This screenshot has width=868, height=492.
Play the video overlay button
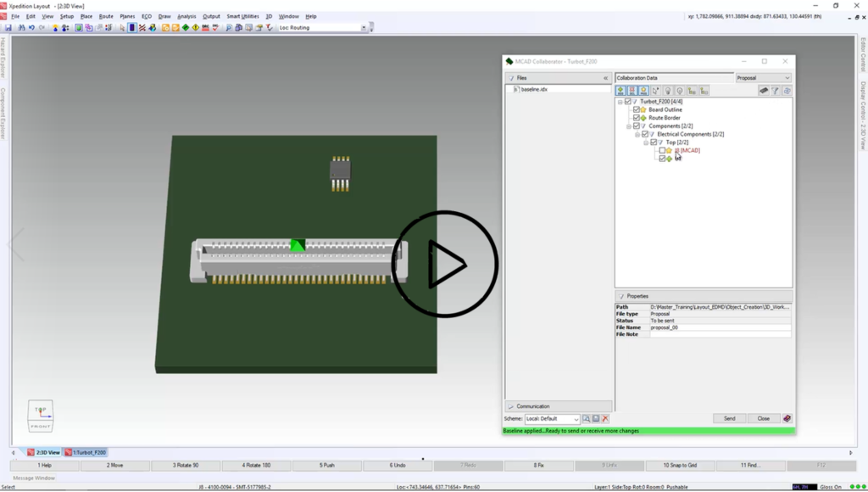tap(445, 266)
